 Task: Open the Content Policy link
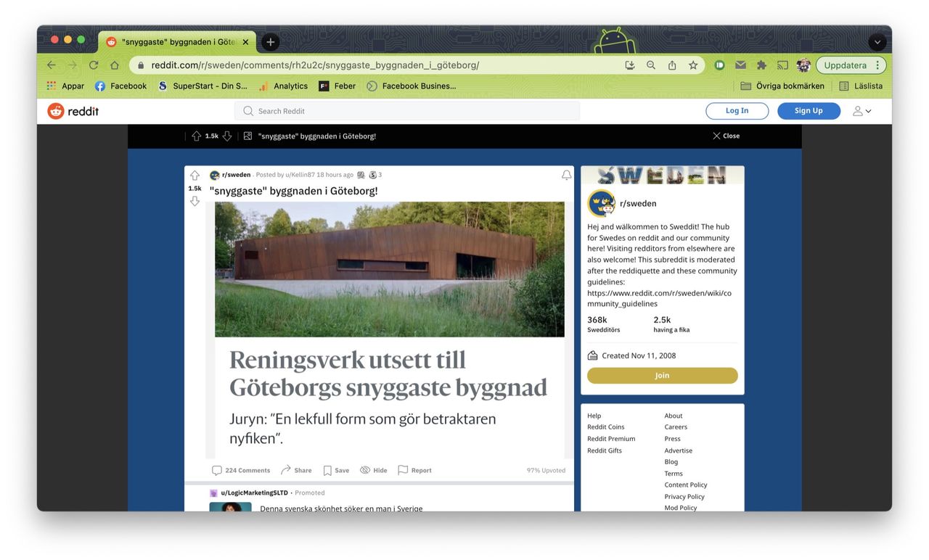tap(685, 485)
